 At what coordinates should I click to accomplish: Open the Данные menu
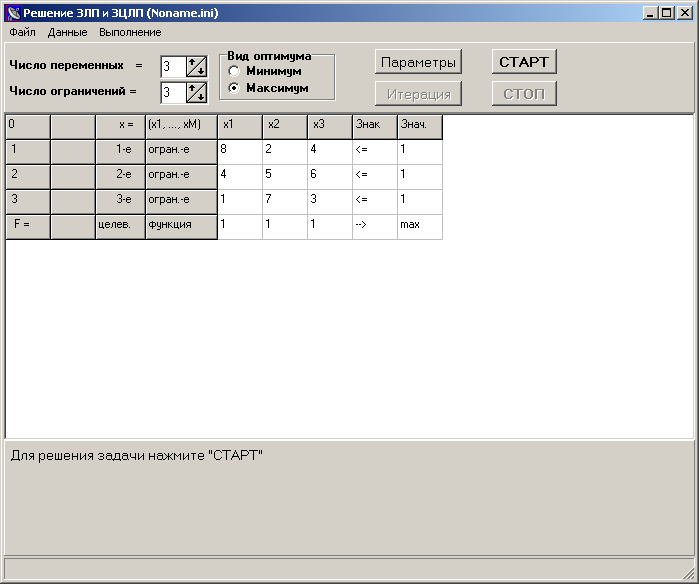tap(68, 33)
